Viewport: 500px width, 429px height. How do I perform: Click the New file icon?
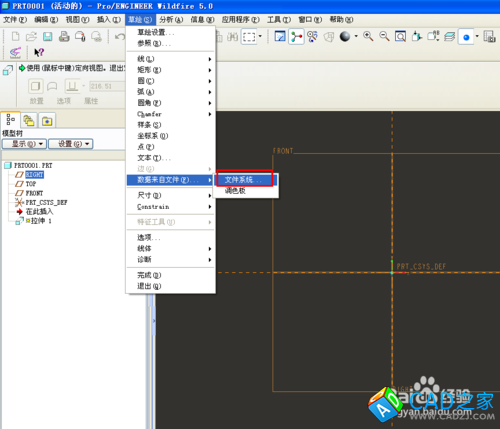coord(15,36)
